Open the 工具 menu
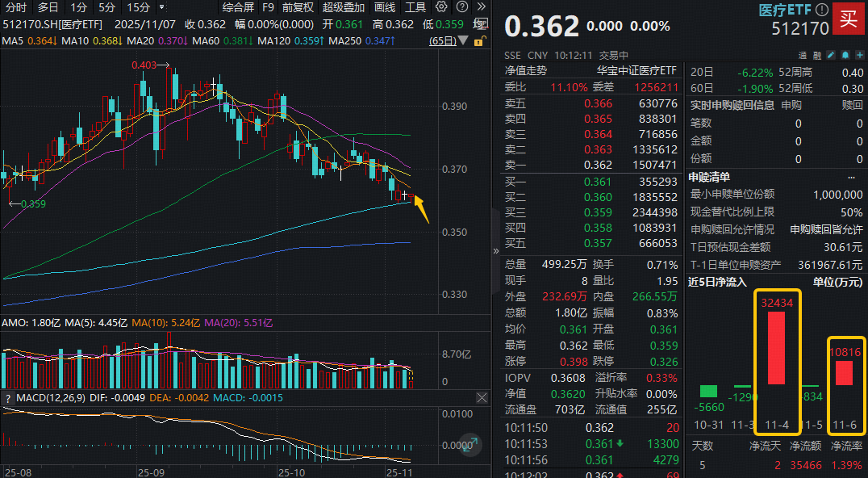Image resolution: width=868 pixels, height=478 pixels. 415,6
